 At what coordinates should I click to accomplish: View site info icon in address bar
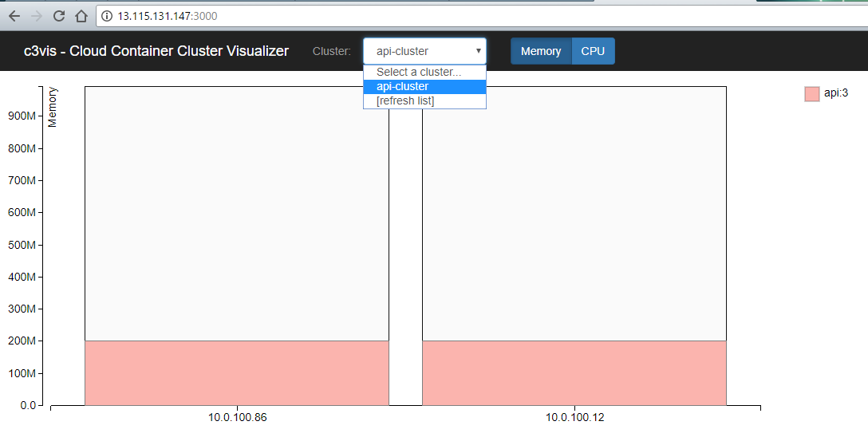[107, 16]
